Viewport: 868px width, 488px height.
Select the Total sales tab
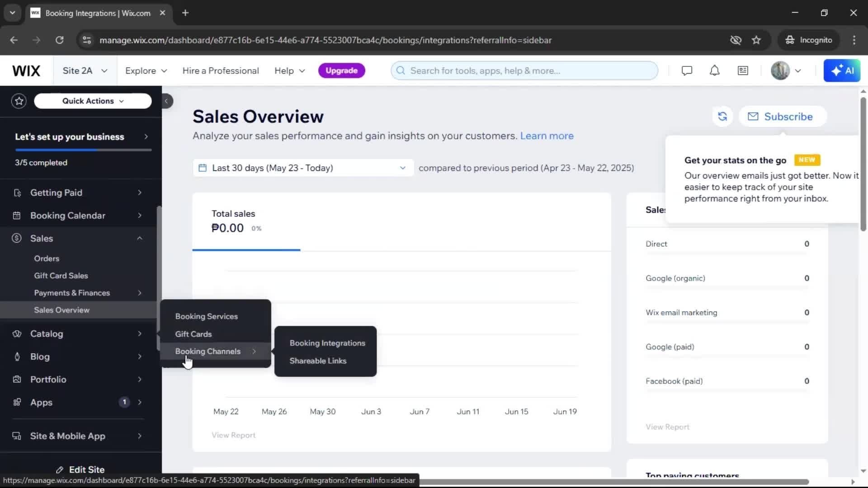click(246, 221)
